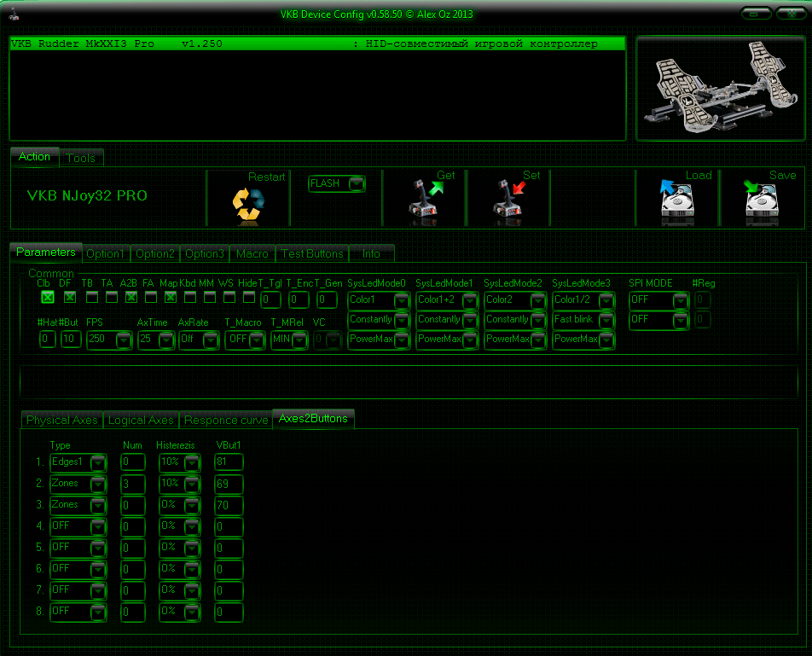The height and width of the screenshot is (656, 812).
Task: Enable the FA checkbox
Action: [151, 297]
